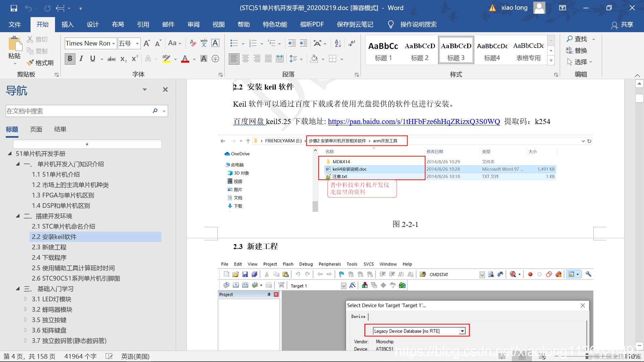Switch to the 页面 navigation tab
This screenshot has width=644, height=362.
point(36,129)
